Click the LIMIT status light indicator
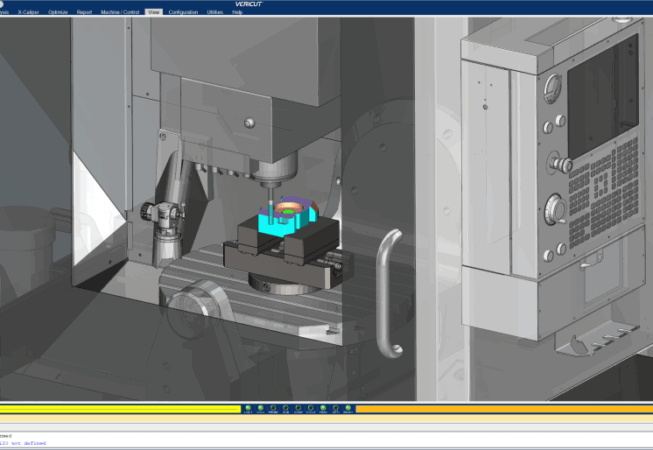This screenshot has width=653, height=450. [x=248, y=408]
